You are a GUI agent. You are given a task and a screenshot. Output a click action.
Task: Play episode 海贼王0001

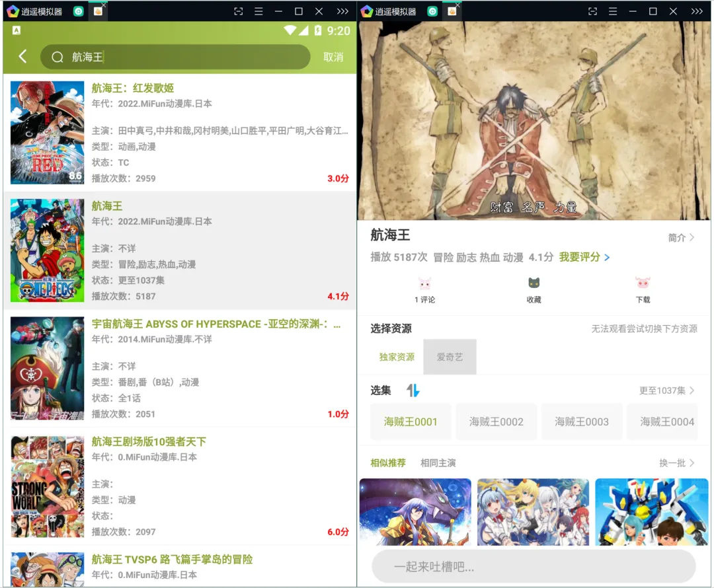coord(411,422)
